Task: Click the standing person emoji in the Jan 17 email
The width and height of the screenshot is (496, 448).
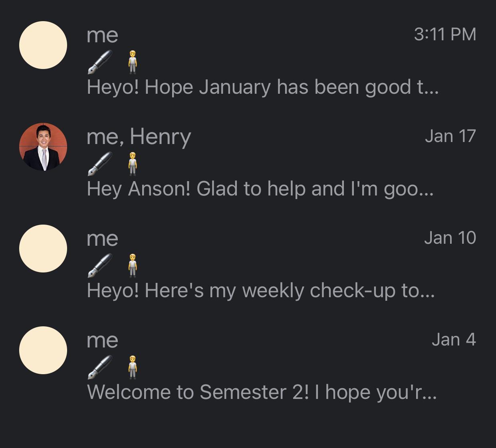Action: 133,164
